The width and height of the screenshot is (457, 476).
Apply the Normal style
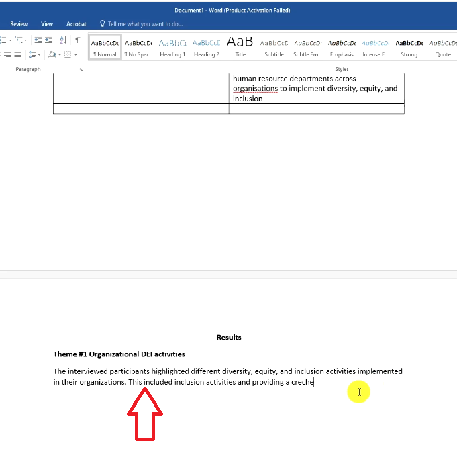click(105, 47)
